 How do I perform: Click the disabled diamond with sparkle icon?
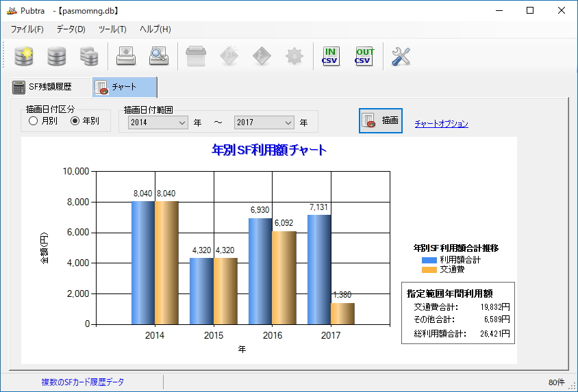[229, 56]
